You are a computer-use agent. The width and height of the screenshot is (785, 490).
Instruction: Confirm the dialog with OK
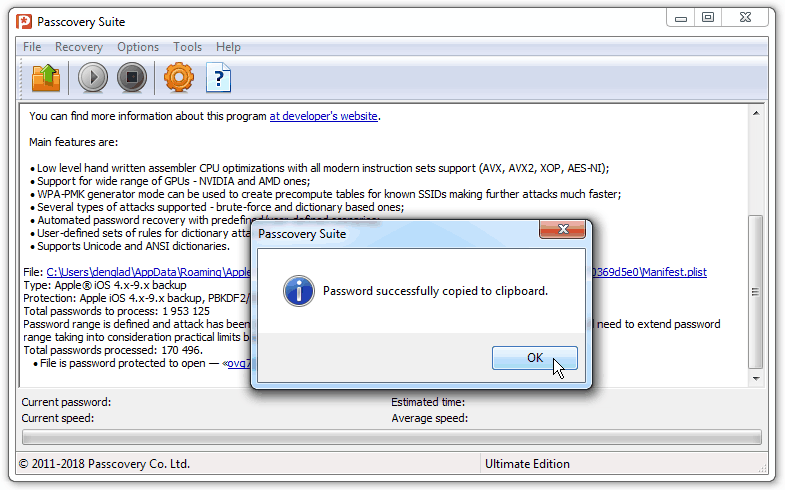pyautogui.click(x=535, y=358)
